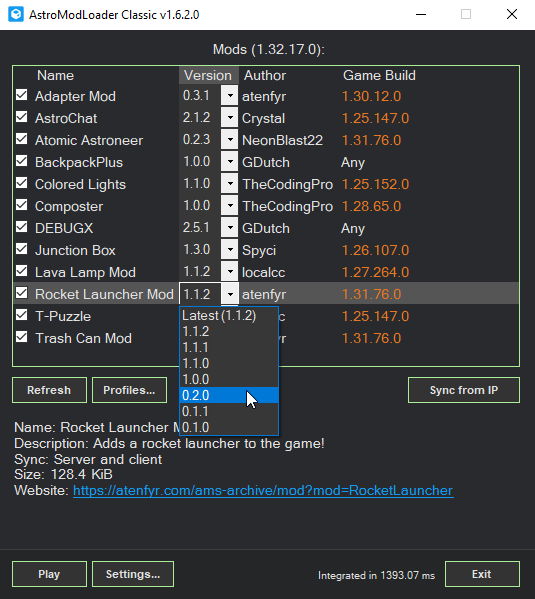This screenshot has width=535, height=599.
Task: Launch the game with Play button
Action: click(x=49, y=574)
